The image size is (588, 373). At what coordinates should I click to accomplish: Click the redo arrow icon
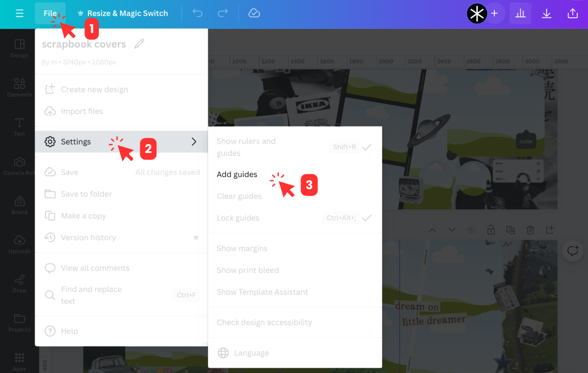223,13
